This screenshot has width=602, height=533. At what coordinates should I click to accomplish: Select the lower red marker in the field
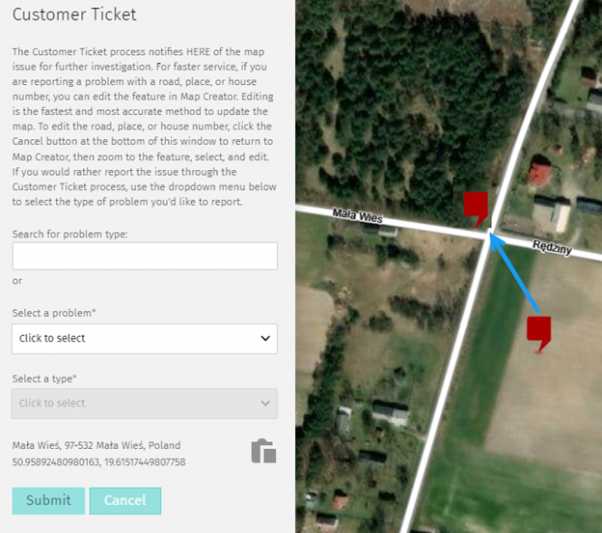click(x=539, y=331)
